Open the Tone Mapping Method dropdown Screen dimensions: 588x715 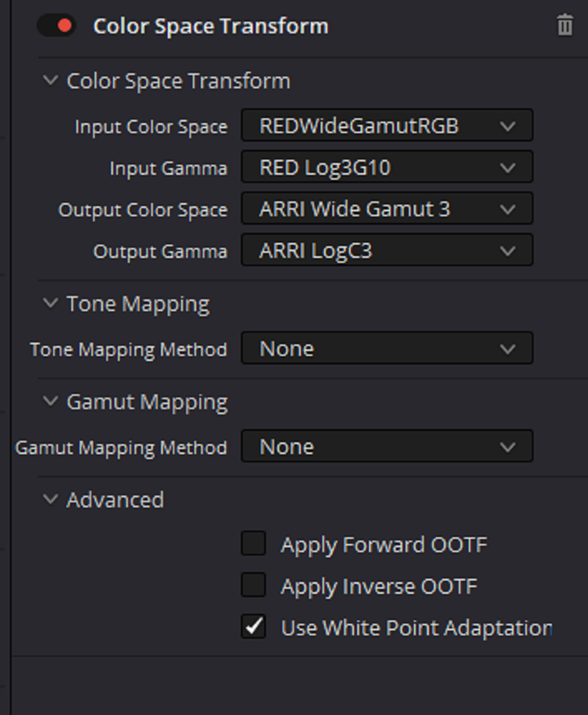[387, 349]
